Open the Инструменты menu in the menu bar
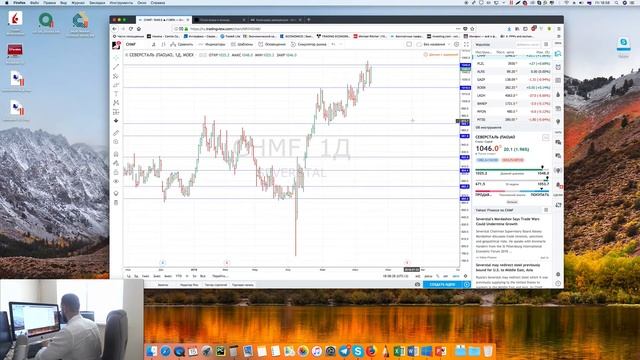Screen dimensions: 640x360 click(x=121, y=2)
